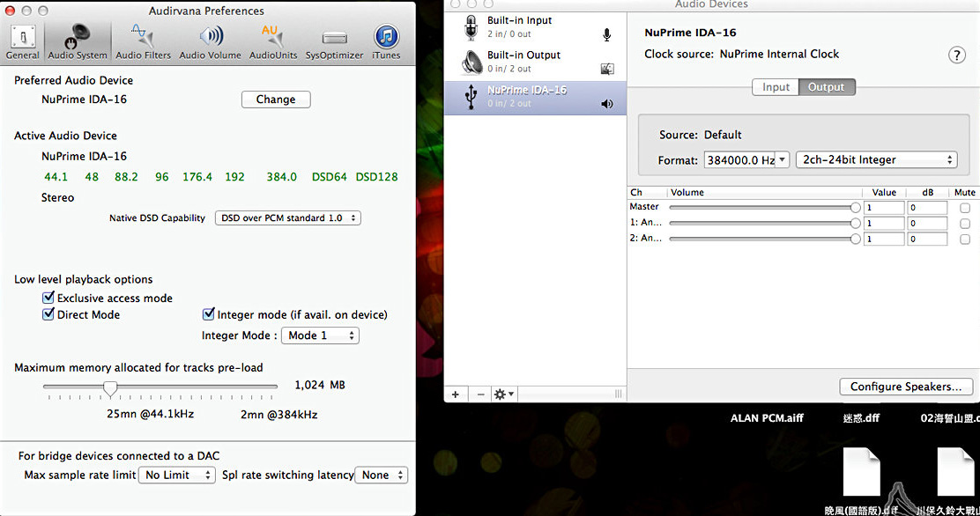Screen dimensions: 980x516
Task: Open General preferences in Audirvana
Action: pos(23,42)
